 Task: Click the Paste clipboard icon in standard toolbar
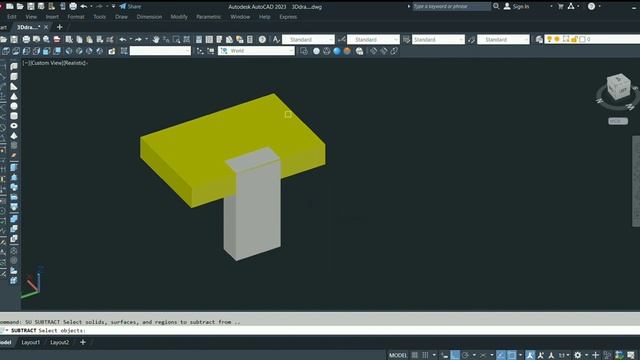coord(89,40)
